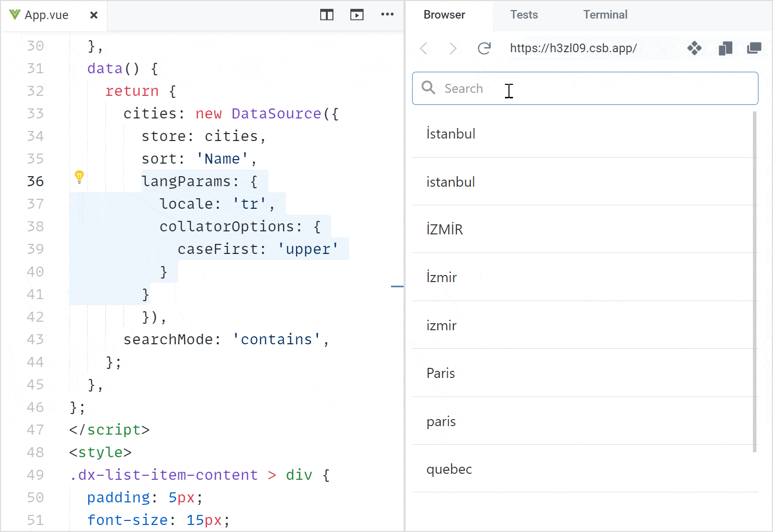The width and height of the screenshot is (773, 532).
Task: Open the preview in a new window
Action: coord(754,48)
